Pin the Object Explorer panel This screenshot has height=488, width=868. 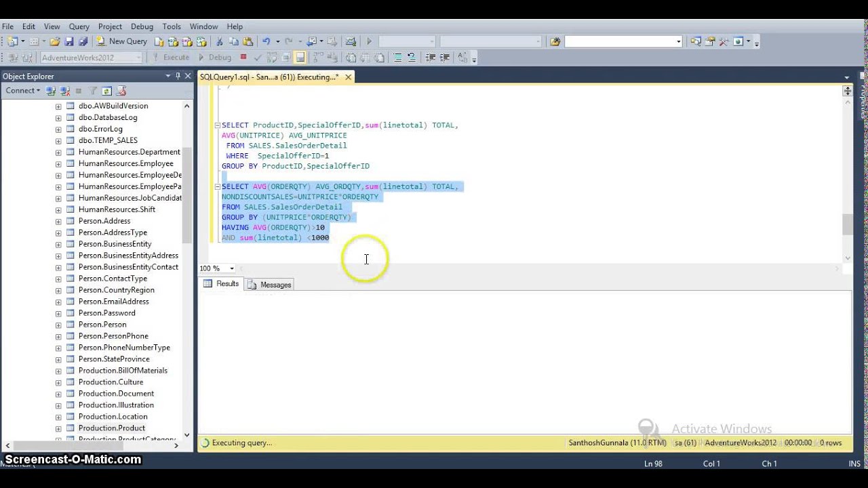(x=178, y=76)
